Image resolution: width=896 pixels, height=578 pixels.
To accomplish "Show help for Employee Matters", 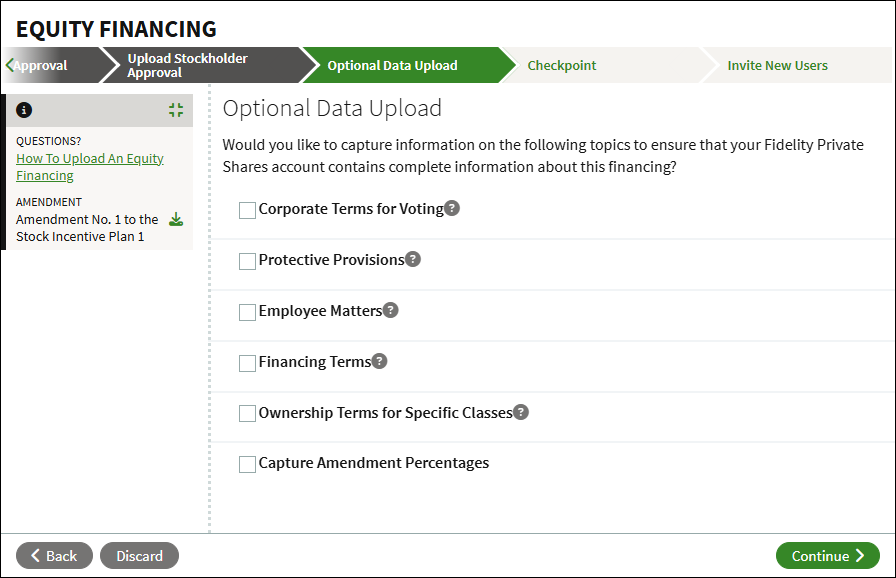I will coord(391,310).
